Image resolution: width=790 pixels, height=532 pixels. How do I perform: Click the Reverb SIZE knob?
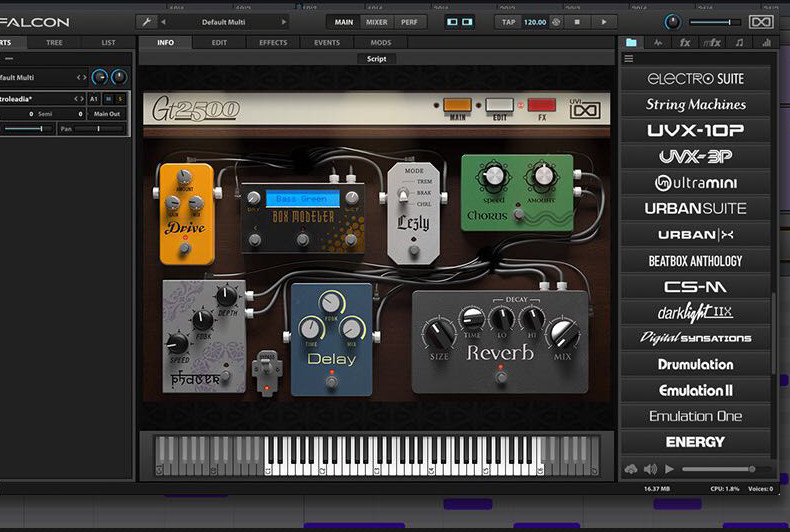(439, 334)
